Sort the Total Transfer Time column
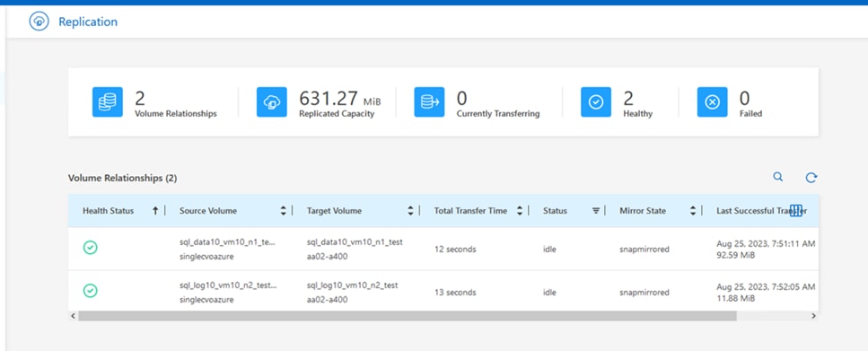Viewport: 868px width, 351px height. tap(520, 210)
